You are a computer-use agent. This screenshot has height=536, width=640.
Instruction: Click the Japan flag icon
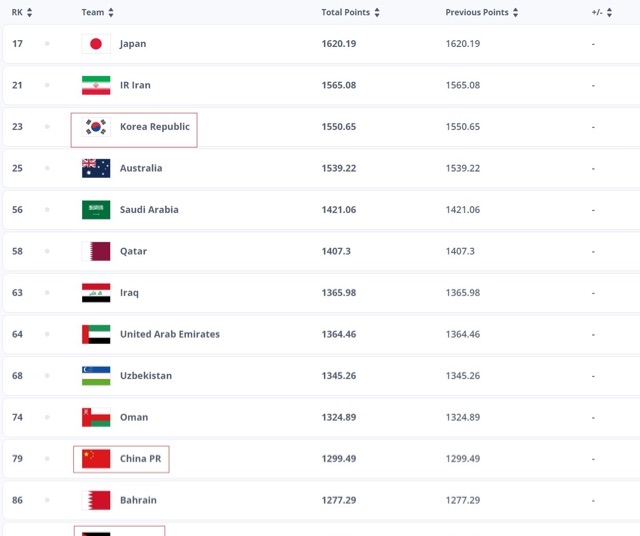click(x=96, y=44)
